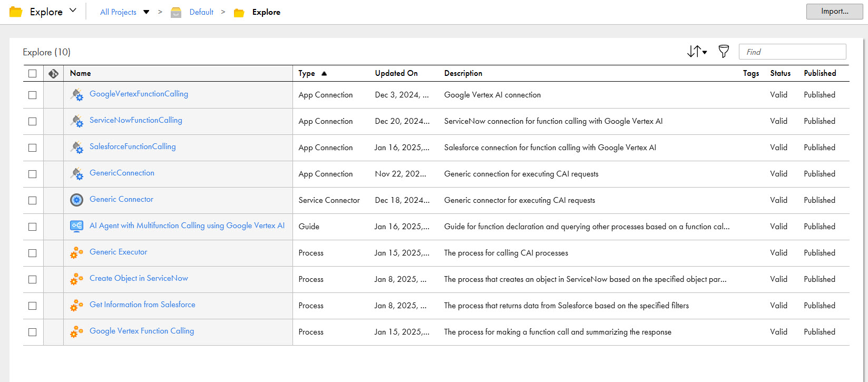Click the ServiceNowFunctionCalling connection icon
868x382 pixels.
pyautogui.click(x=77, y=121)
